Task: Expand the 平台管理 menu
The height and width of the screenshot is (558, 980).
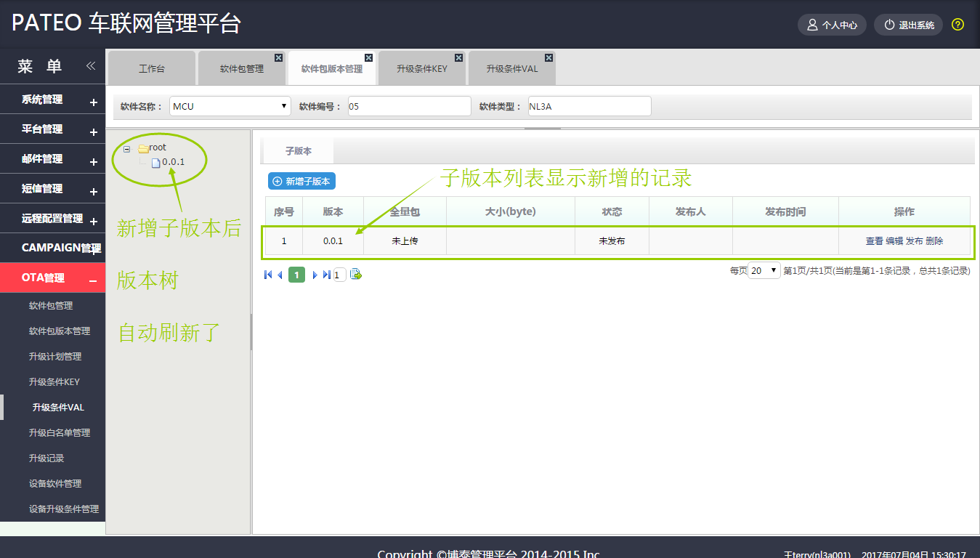Action: (x=94, y=132)
